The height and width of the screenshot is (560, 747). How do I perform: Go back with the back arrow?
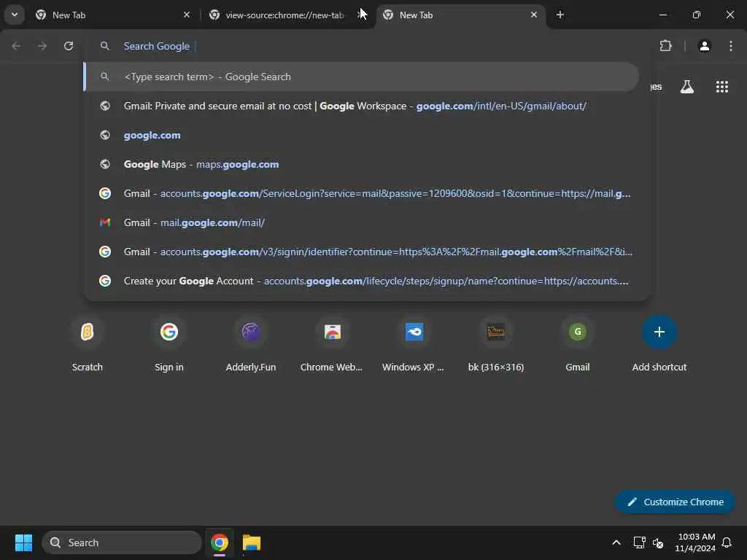pos(16,46)
